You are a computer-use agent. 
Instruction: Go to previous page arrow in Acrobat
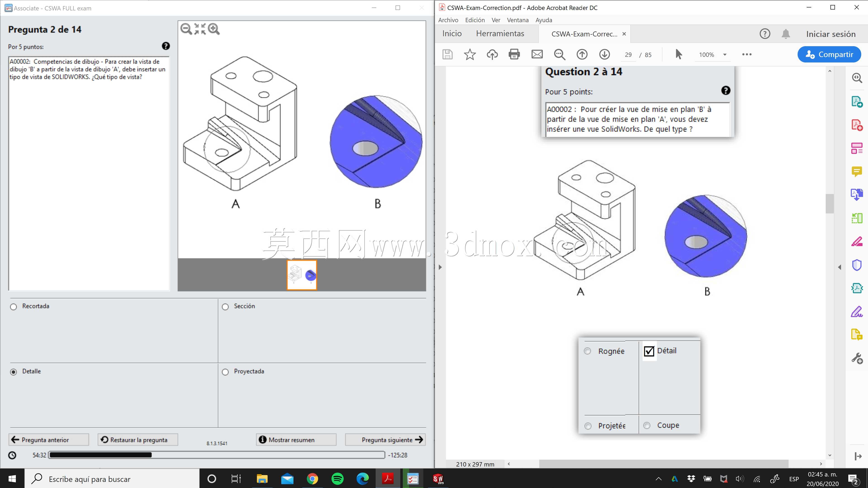coord(582,55)
